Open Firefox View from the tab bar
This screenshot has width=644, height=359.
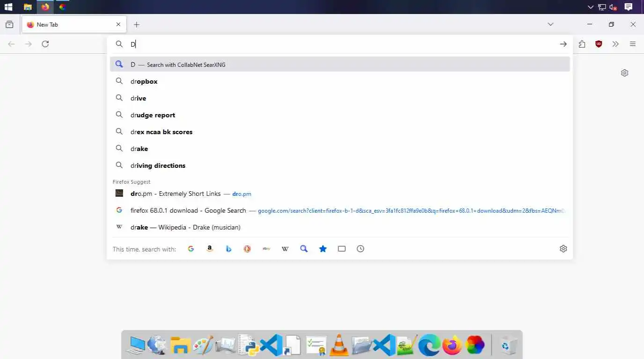point(9,24)
